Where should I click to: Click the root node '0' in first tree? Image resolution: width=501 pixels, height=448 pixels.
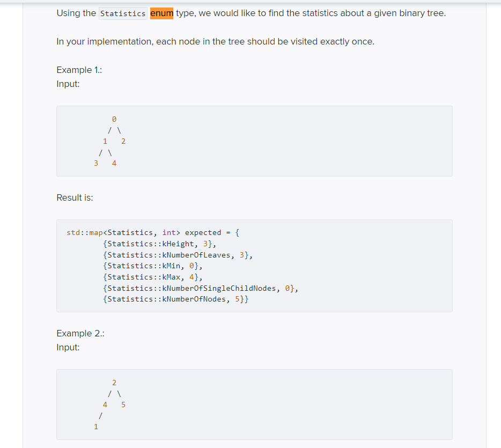tap(114, 119)
